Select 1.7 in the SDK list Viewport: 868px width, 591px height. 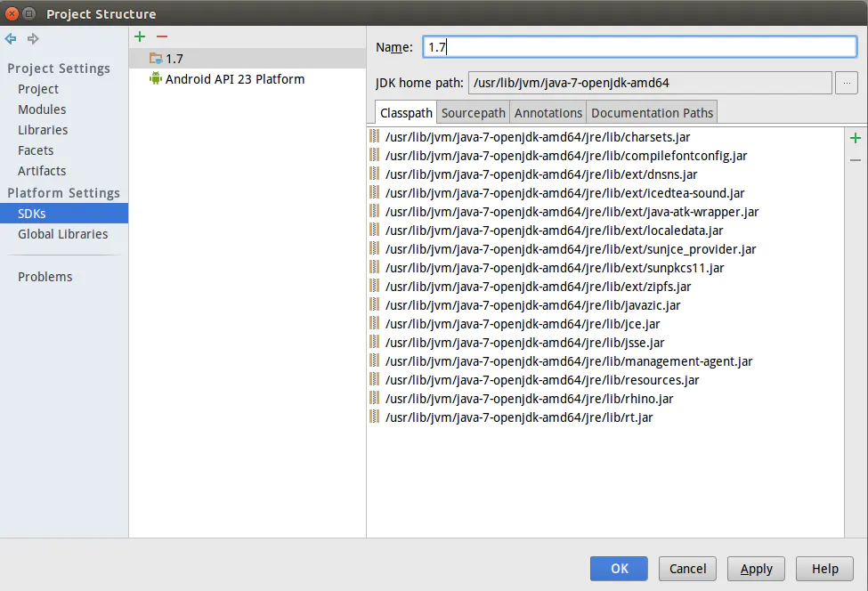(247, 58)
